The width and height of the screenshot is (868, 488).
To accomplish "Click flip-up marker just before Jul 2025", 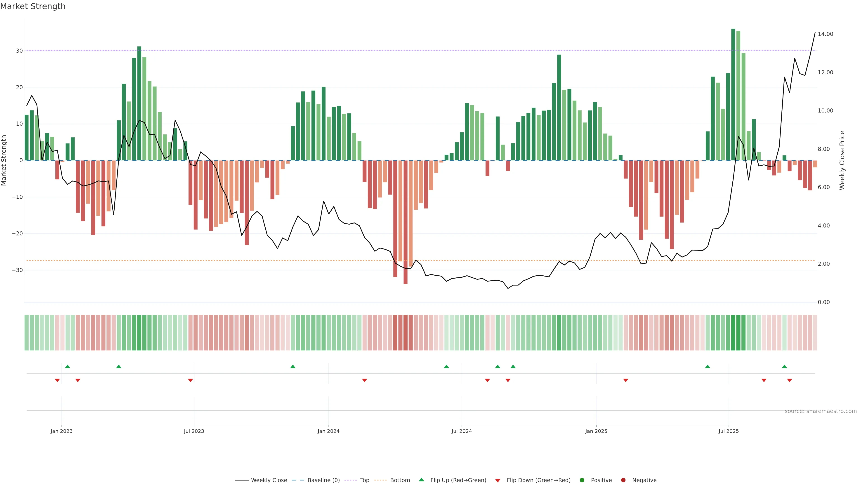I will 708,366.
